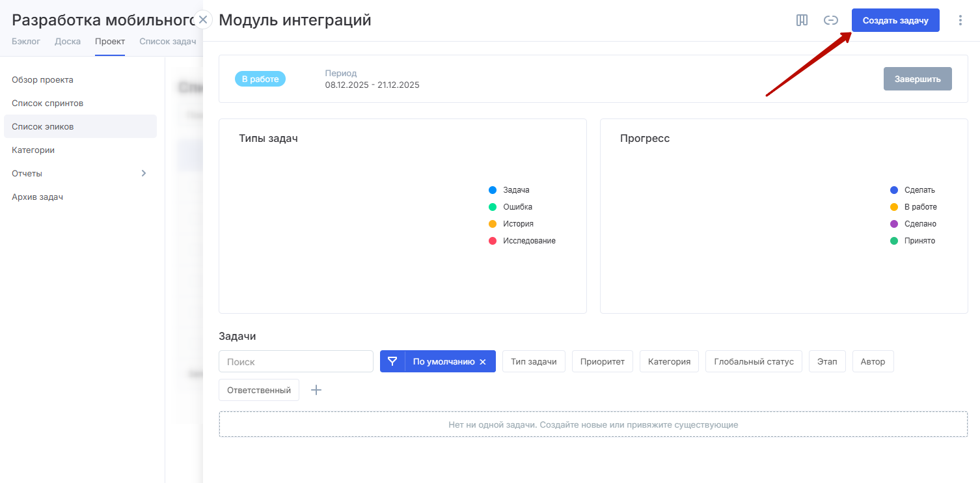Viewport: 980px width, 483px height.
Task: Switch to the Доска tab
Action: point(68,41)
